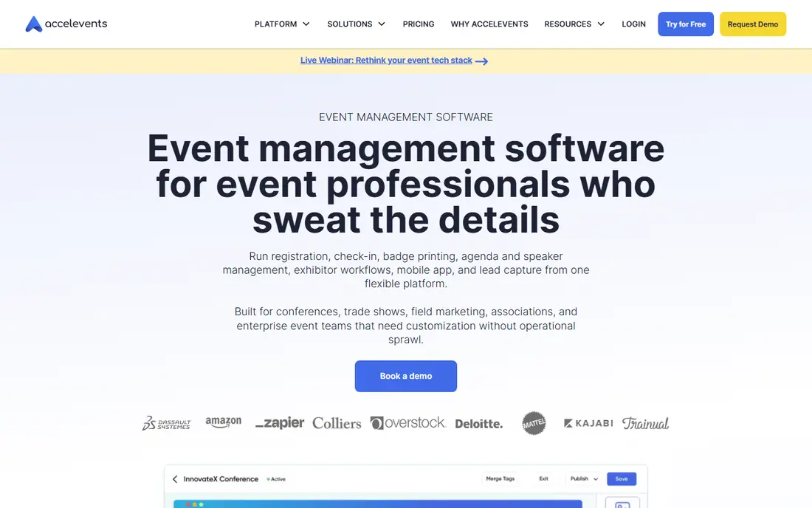812x508 pixels.
Task: Click the main hero headline
Action: point(405,184)
